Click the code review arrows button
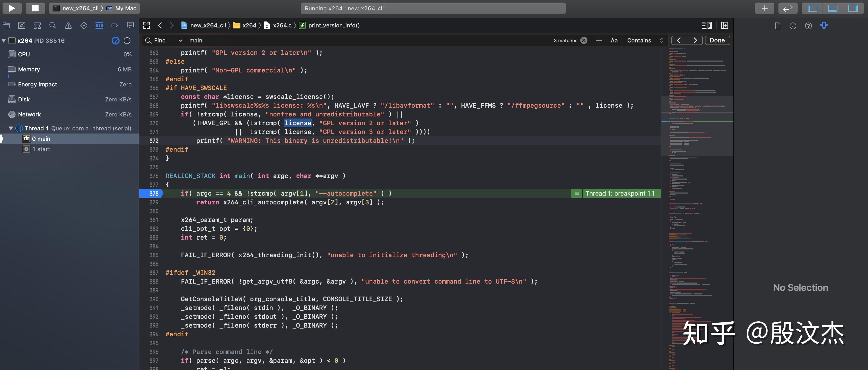The width and height of the screenshot is (868, 370). coord(788,8)
